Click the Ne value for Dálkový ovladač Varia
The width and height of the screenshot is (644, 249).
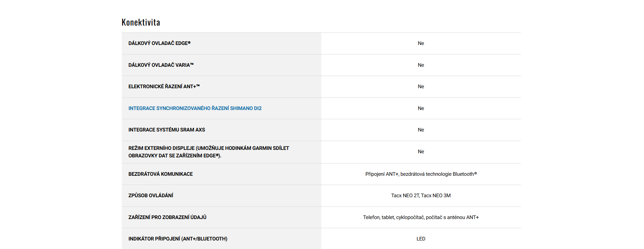point(421,65)
